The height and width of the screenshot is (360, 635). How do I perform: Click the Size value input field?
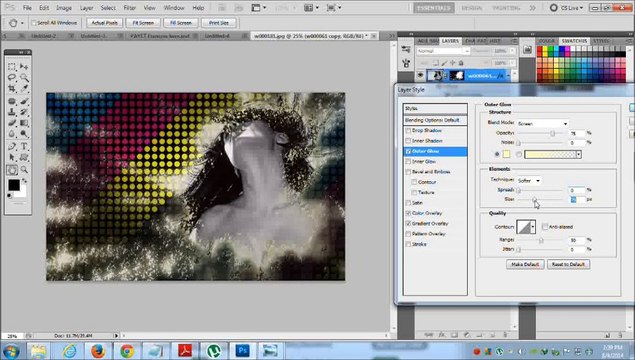coord(577,200)
